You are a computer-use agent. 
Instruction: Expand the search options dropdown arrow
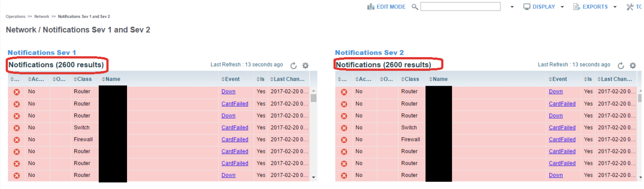[x=512, y=7]
